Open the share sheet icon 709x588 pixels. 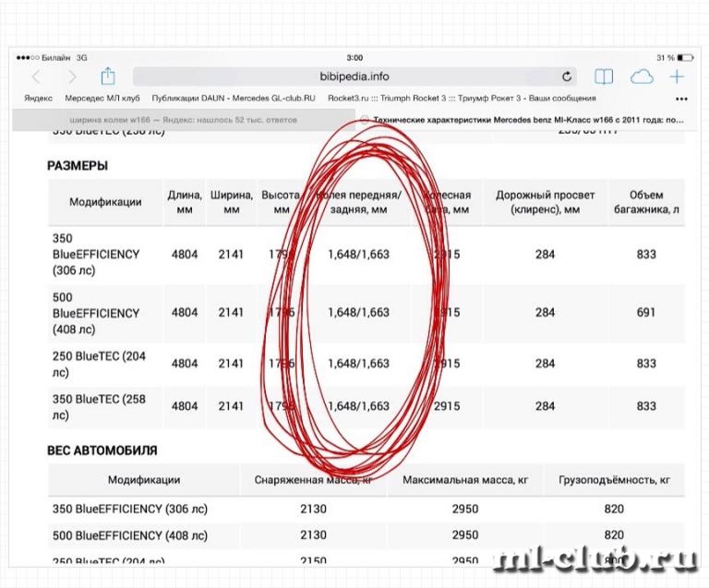pyautogui.click(x=108, y=76)
